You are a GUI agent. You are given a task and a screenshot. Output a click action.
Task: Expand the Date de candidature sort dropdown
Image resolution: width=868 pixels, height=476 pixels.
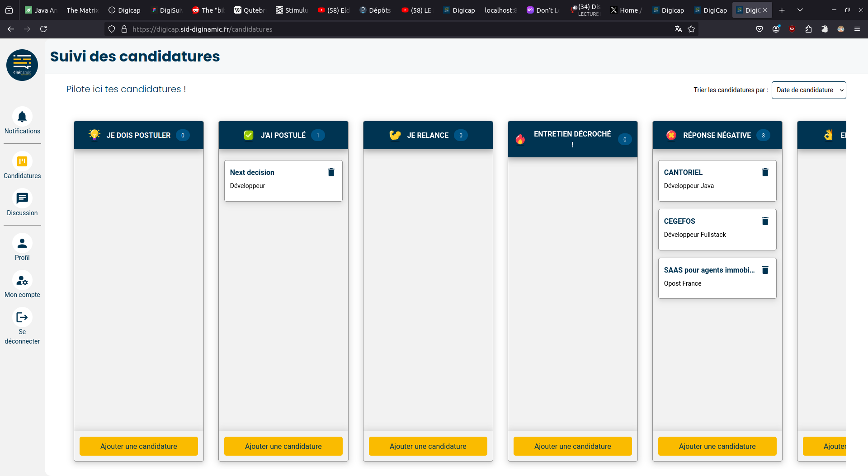point(808,90)
